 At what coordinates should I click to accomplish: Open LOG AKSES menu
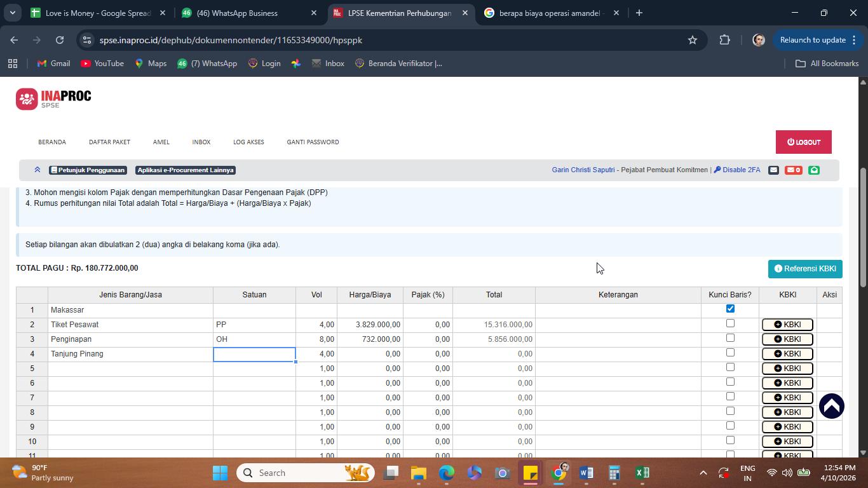[x=248, y=142]
